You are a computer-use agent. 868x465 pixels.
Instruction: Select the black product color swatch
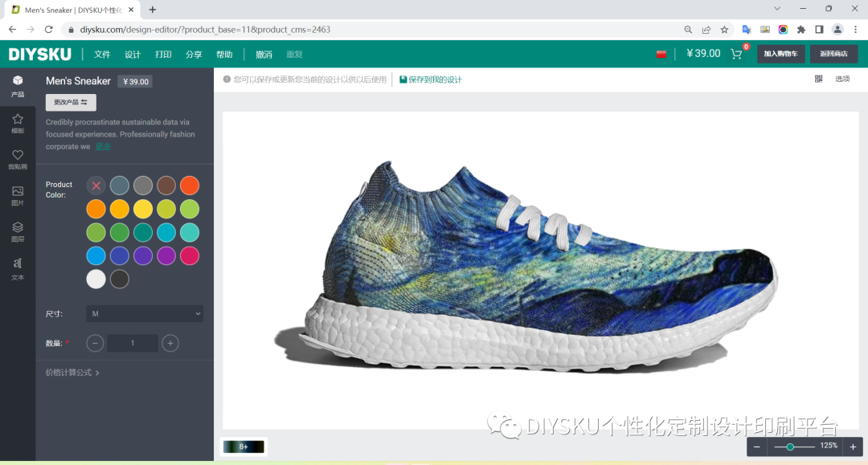[119, 279]
